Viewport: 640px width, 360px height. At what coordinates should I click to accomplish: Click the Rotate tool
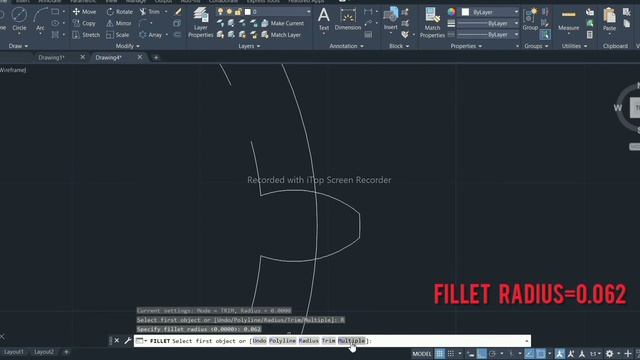pos(120,12)
